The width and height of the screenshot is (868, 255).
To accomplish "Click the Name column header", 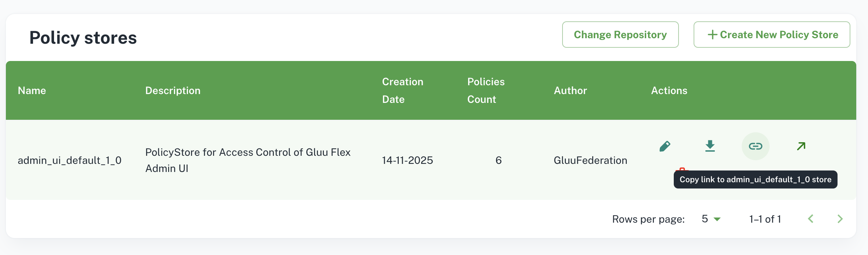I will 32,90.
